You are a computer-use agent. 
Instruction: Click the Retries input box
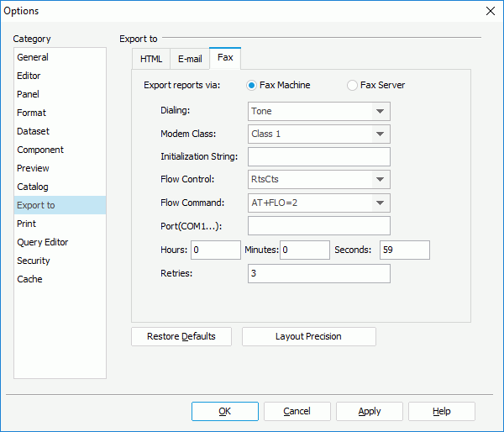click(x=318, y=274)
